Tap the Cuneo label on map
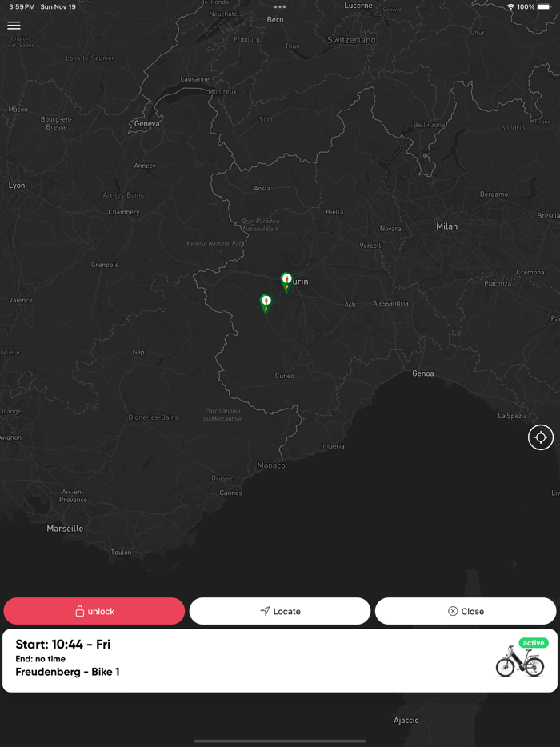Viewport: 560px width, 747px height. coord(285,376)
